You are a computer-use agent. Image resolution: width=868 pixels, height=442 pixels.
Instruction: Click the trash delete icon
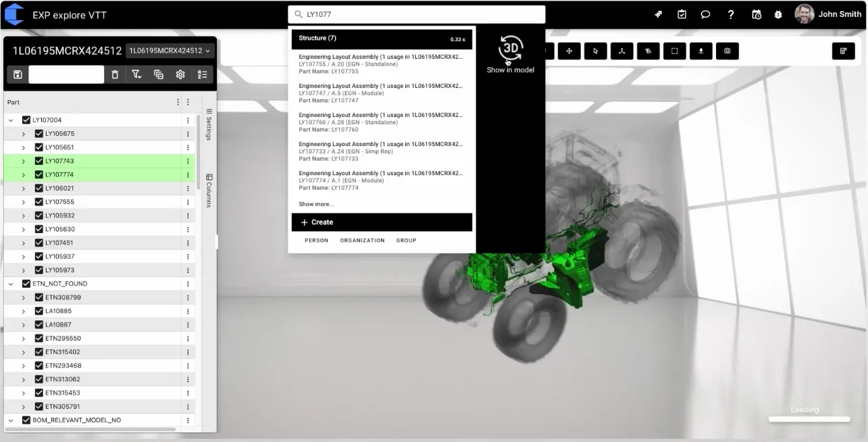[x=115, y=74]
